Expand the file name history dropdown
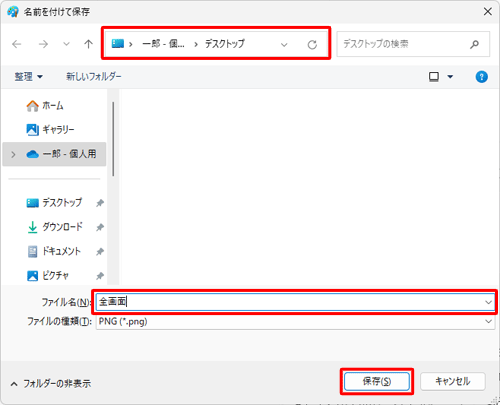The height and width of the screenshot is (405, 500). coord(488,302)
